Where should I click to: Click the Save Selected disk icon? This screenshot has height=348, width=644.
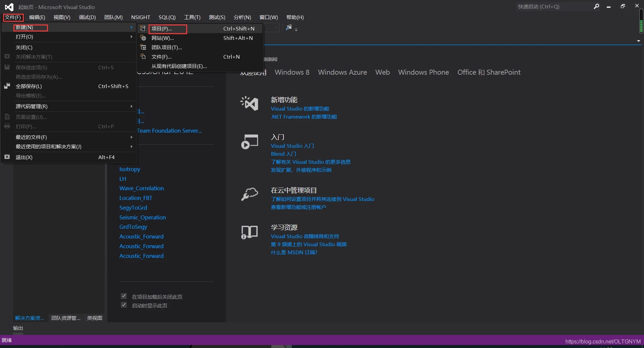[7, 67]
